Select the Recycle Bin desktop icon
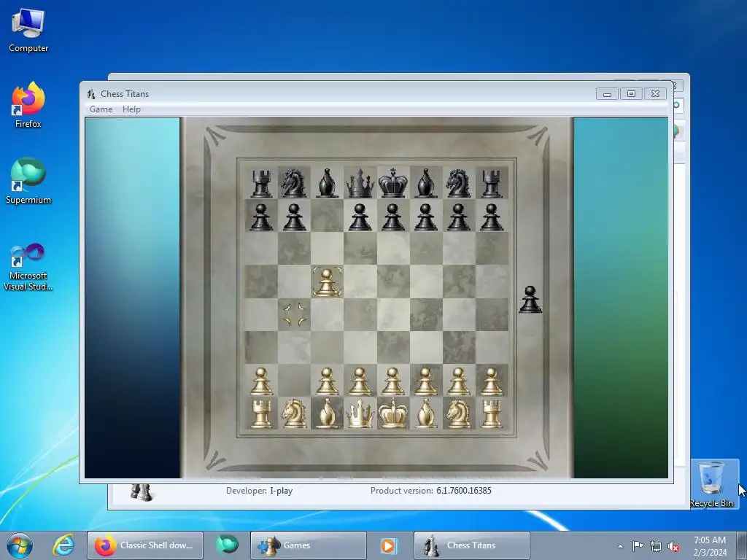Viewport: 747px width, 560px height. 711,484
